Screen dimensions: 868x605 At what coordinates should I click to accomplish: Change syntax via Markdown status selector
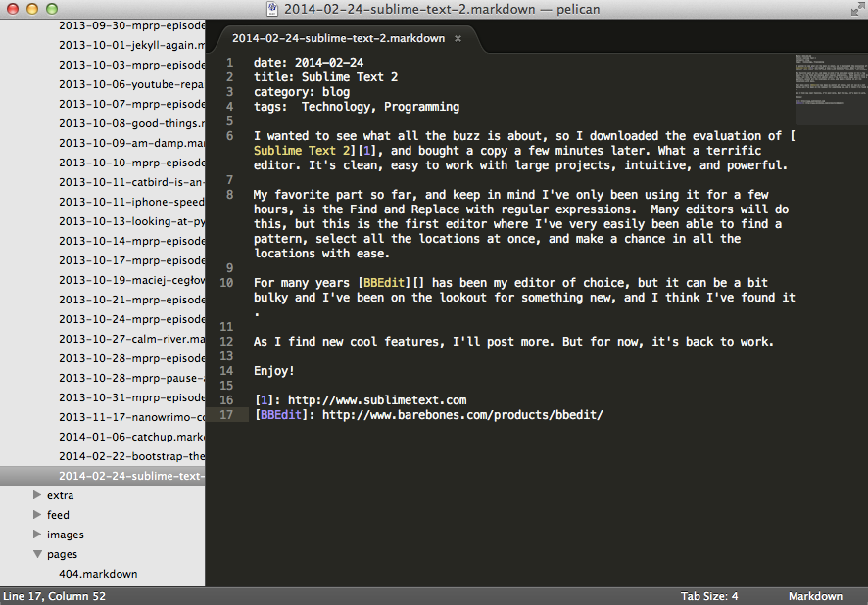(814, 596)
